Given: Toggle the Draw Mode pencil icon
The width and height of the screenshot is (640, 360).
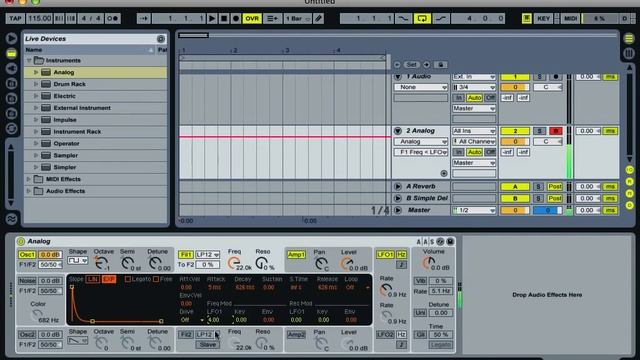Looking at the screenshot, I should 318,18.
